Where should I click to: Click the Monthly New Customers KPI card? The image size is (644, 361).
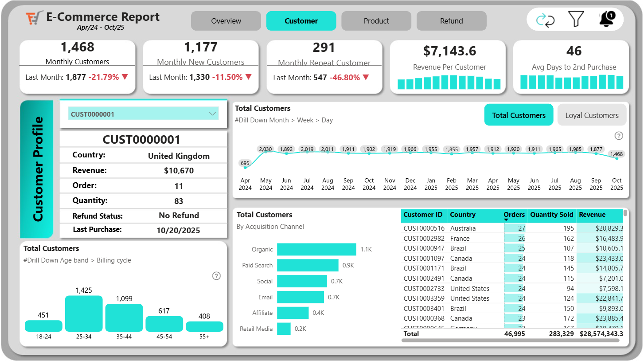201,67
